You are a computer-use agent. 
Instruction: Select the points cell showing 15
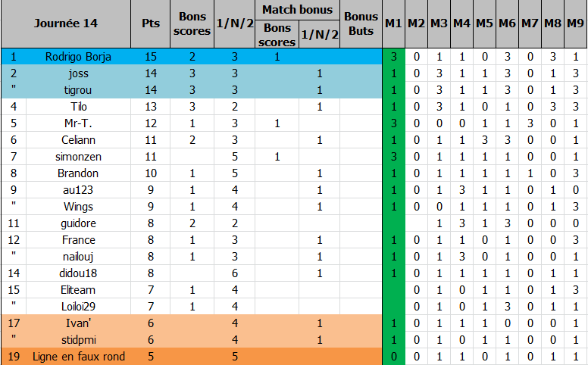(151, 57)
